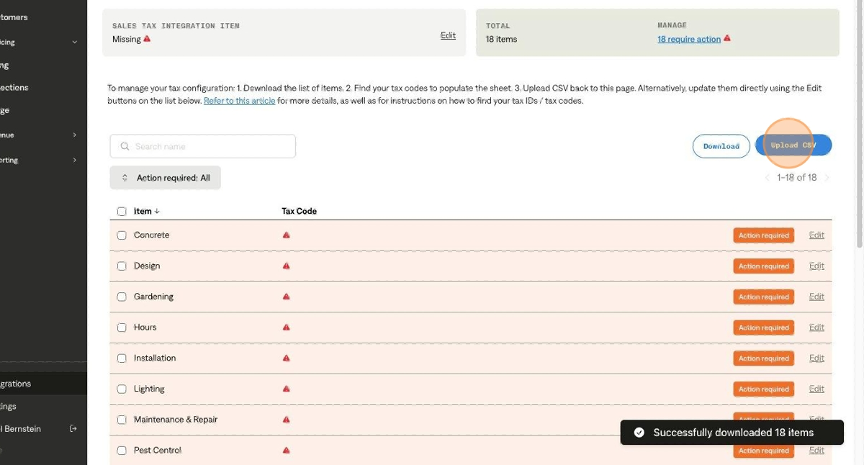The height and width of the screenshot is (466, 864).
Task: Click the Upload CSV button
Action: click(x=794, y=146)
